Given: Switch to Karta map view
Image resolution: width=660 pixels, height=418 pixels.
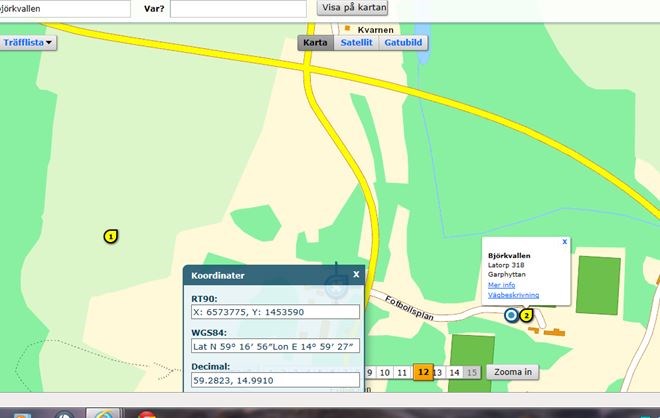Looking at the screenshot, I should tap(315, 43).
